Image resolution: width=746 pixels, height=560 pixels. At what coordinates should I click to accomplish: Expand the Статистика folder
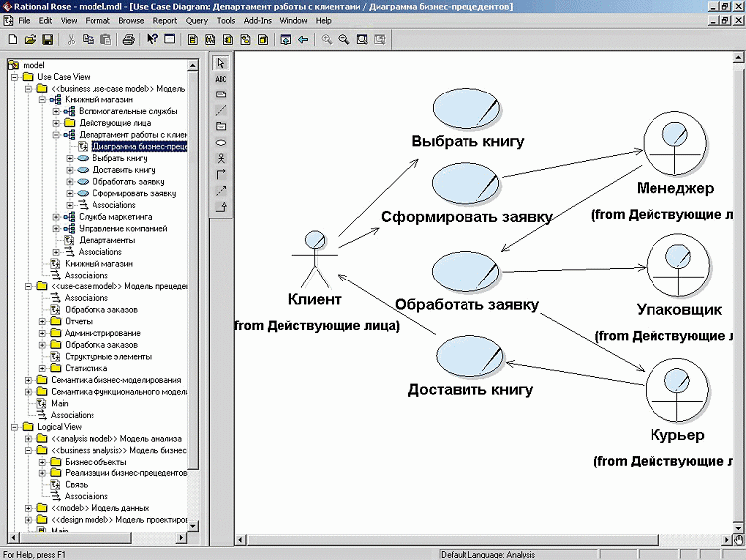42,368
